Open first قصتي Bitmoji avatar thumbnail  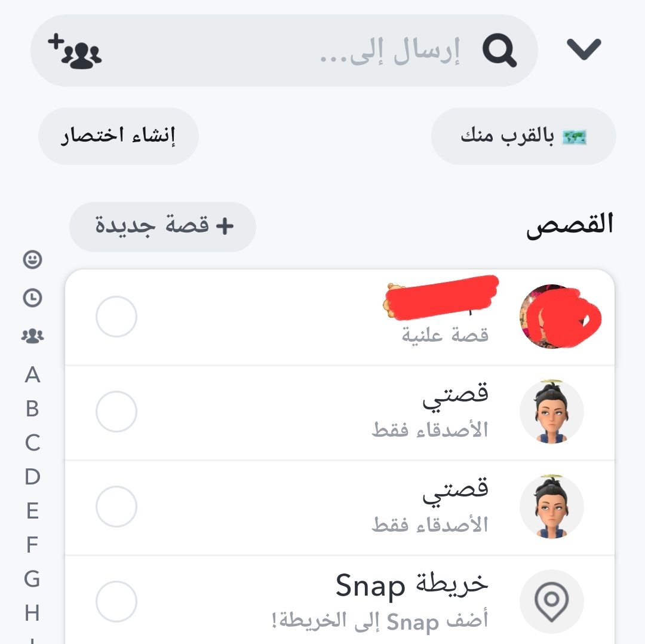[x=552, y=412]
